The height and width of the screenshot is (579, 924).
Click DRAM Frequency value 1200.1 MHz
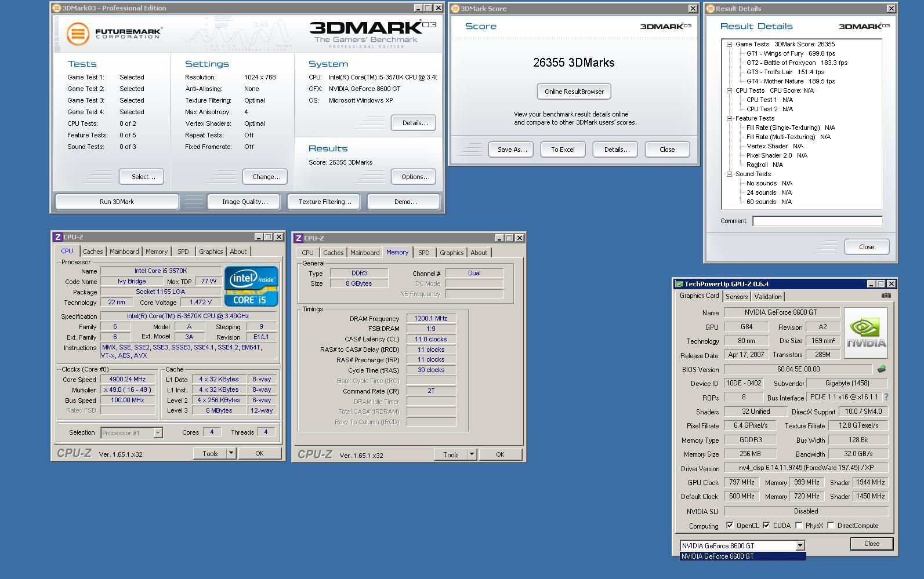pyautogui.click(x=430, y=318)
